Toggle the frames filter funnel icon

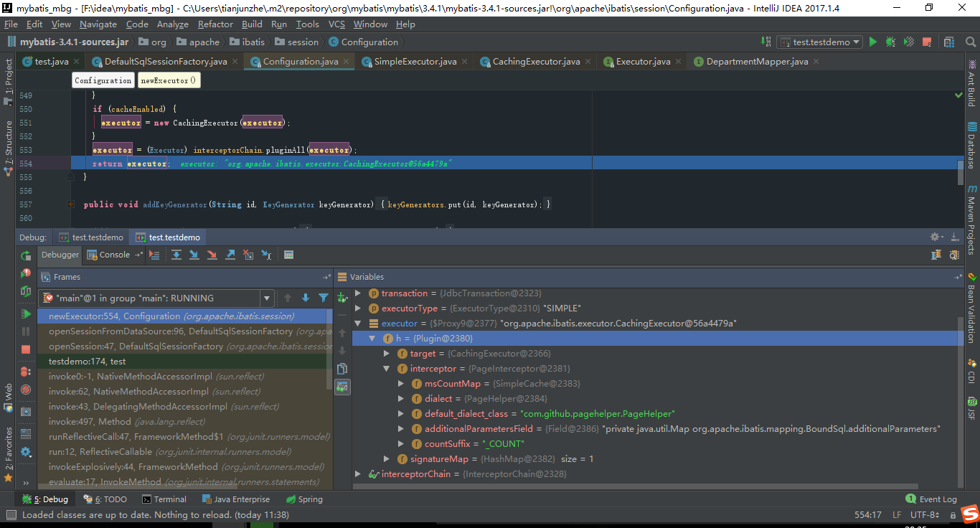coord(322,297)
